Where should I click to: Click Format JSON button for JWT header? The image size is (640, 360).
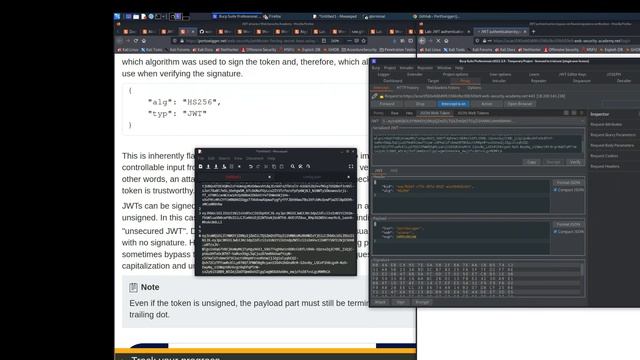point(568,182)
